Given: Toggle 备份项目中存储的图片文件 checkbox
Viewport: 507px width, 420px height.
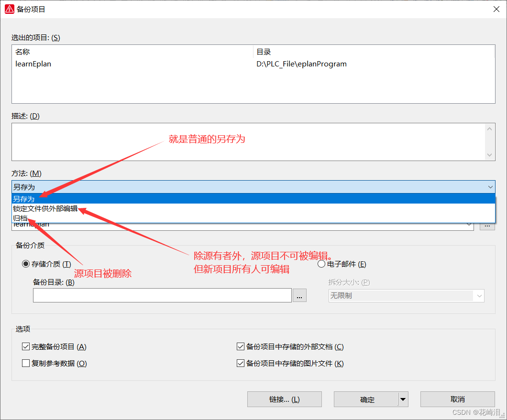Looking at the screenshot, I should click(x=241, y=363).
